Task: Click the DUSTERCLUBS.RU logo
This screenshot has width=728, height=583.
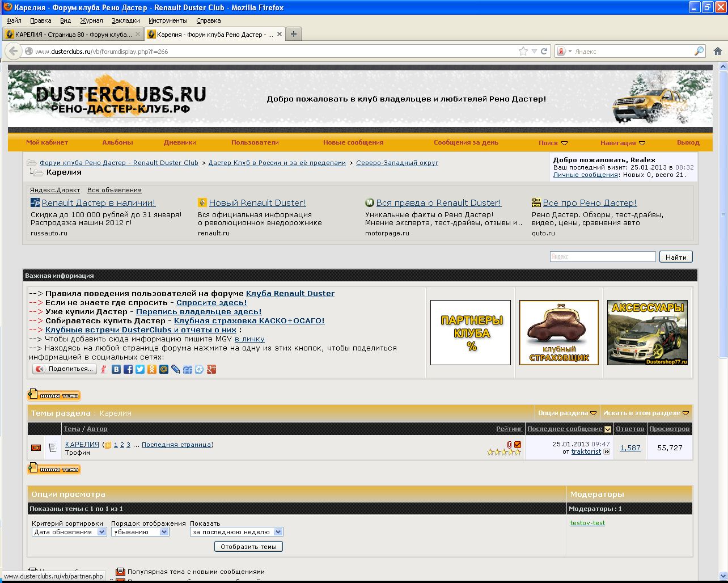Action: point(121,96)
